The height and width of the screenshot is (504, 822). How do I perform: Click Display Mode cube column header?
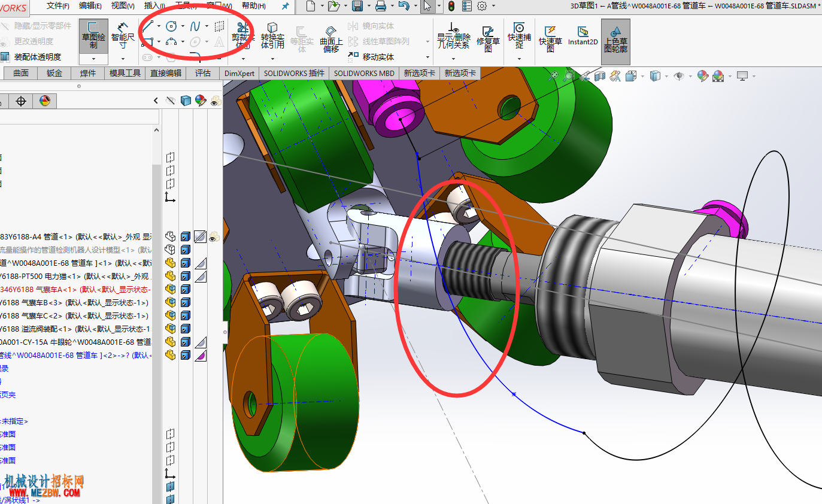tap(186, 101)
